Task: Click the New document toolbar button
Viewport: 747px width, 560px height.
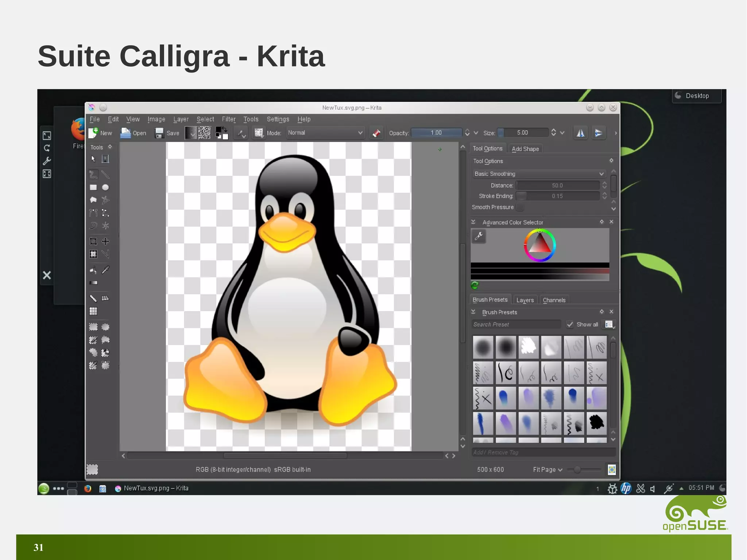Action: click(100, 133)
